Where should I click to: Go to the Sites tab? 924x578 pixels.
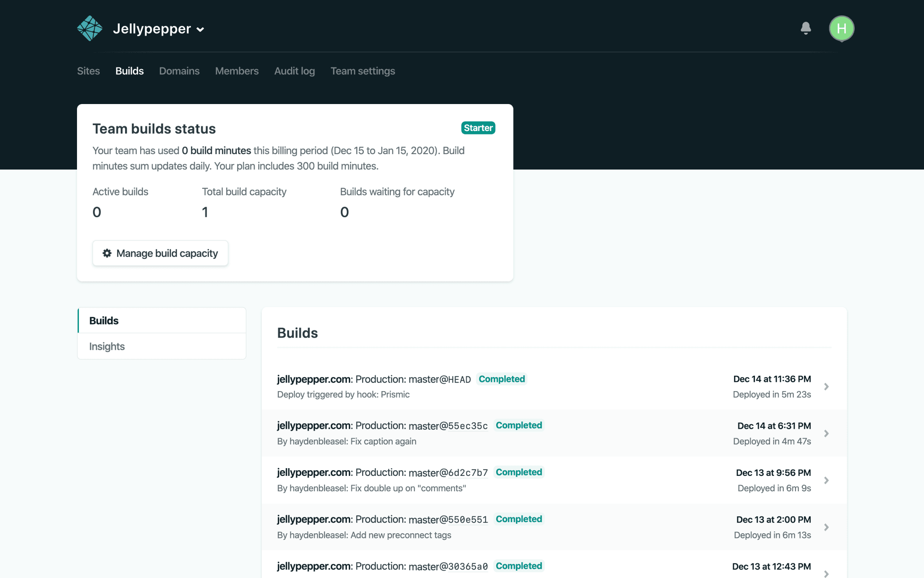click(88, 71)
